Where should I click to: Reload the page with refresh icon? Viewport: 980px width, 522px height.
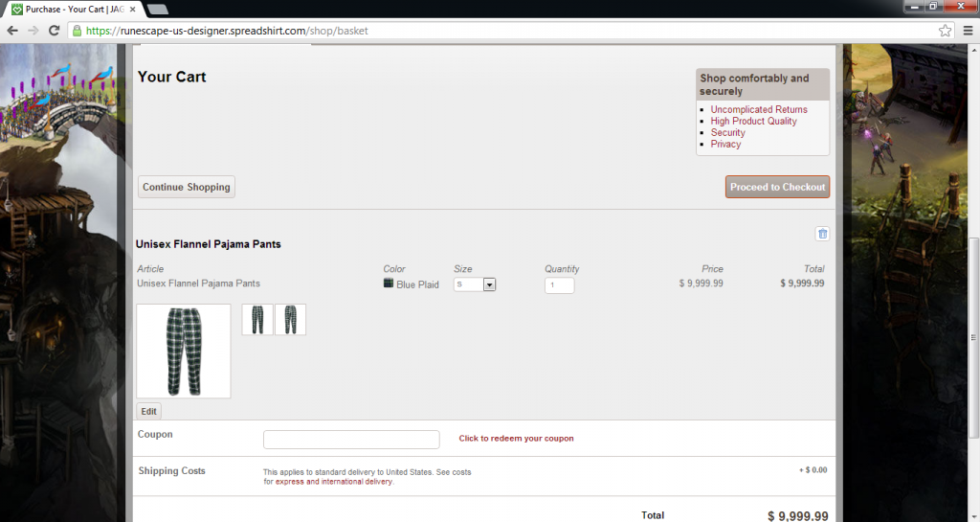tap(55, 31)
